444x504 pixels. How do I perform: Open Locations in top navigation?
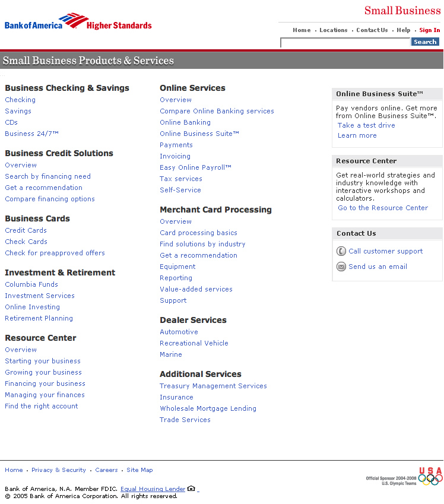point(333,30)
